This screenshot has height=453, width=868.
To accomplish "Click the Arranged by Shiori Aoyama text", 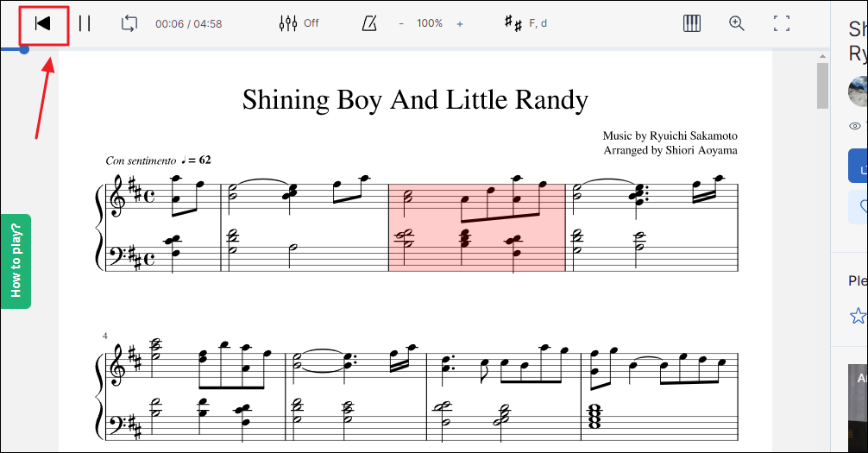I will point(670,150).
